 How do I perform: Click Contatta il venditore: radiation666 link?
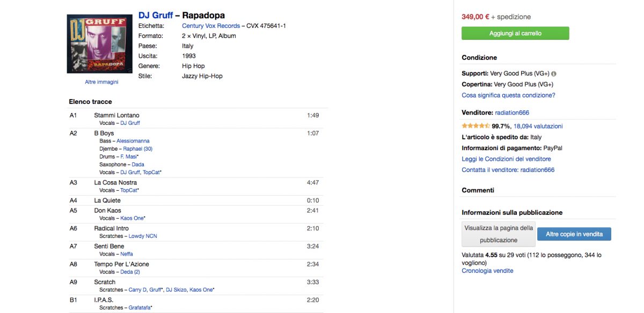click(x=508, y=170)
